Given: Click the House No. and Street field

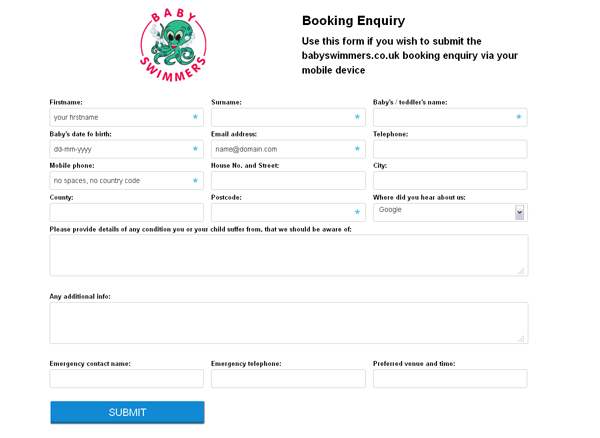Looking at the screenshot, I should pyautogui.click(x=288, y=181).
